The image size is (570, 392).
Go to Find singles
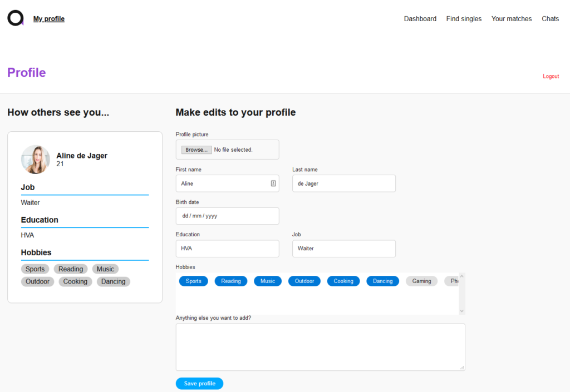[464, 19]
